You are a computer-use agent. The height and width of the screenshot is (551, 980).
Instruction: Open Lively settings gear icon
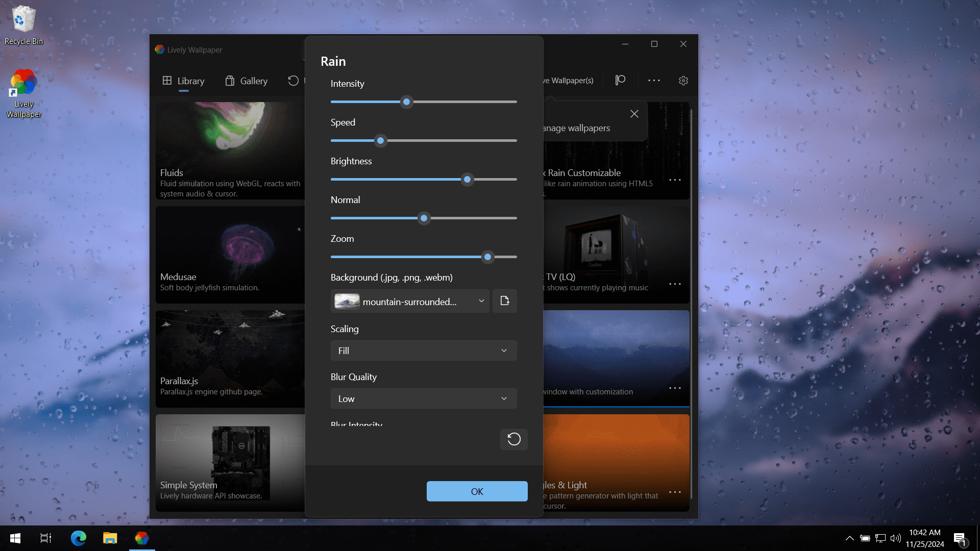683,81
